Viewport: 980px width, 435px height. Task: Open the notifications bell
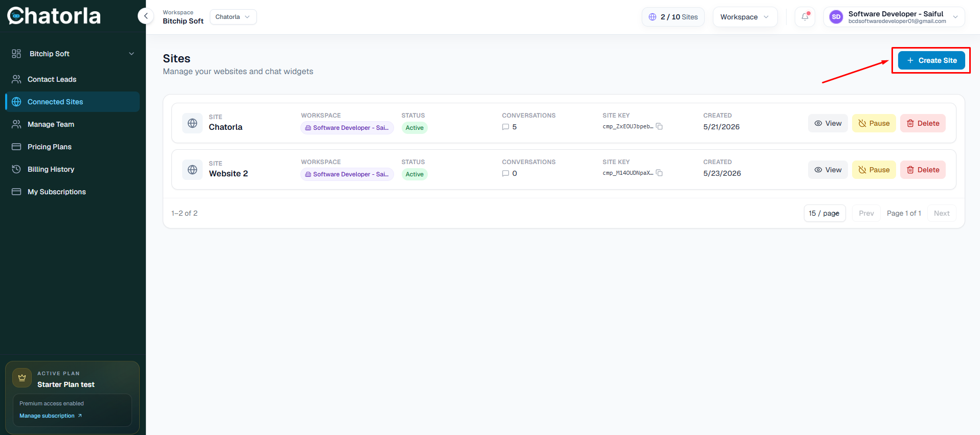tap(805, 17)
